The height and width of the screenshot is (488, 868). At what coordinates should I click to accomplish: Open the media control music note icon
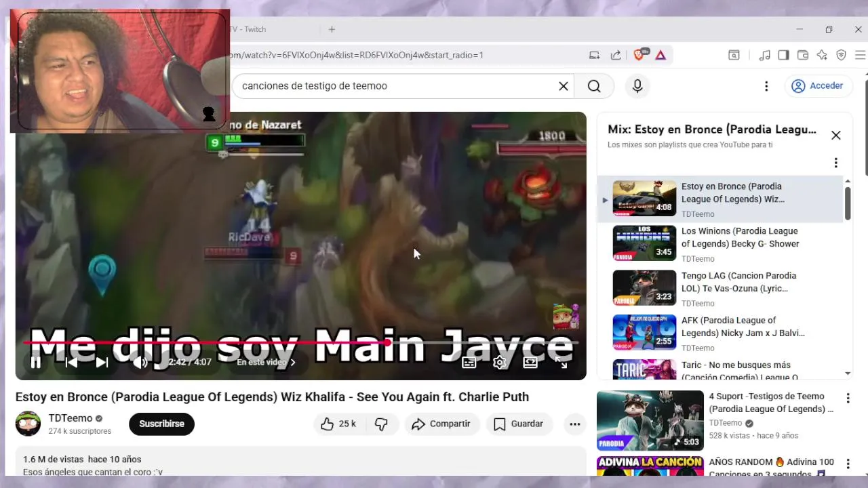[765, 55]
